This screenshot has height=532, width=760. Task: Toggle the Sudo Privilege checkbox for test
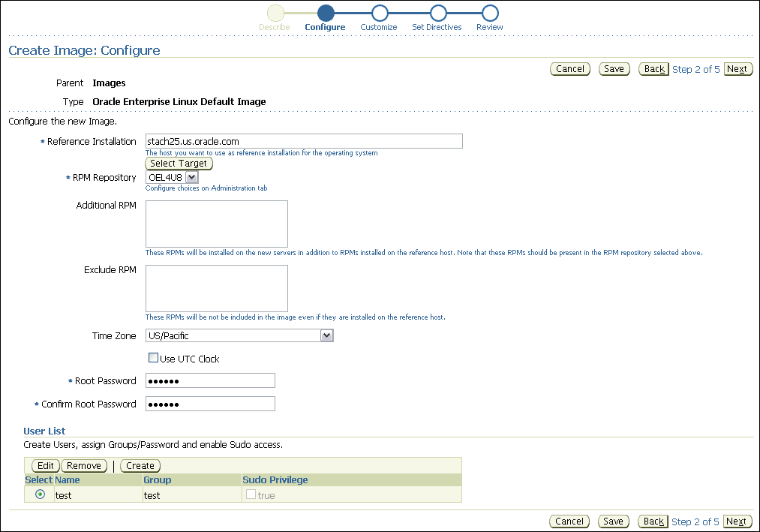[251, 494]
